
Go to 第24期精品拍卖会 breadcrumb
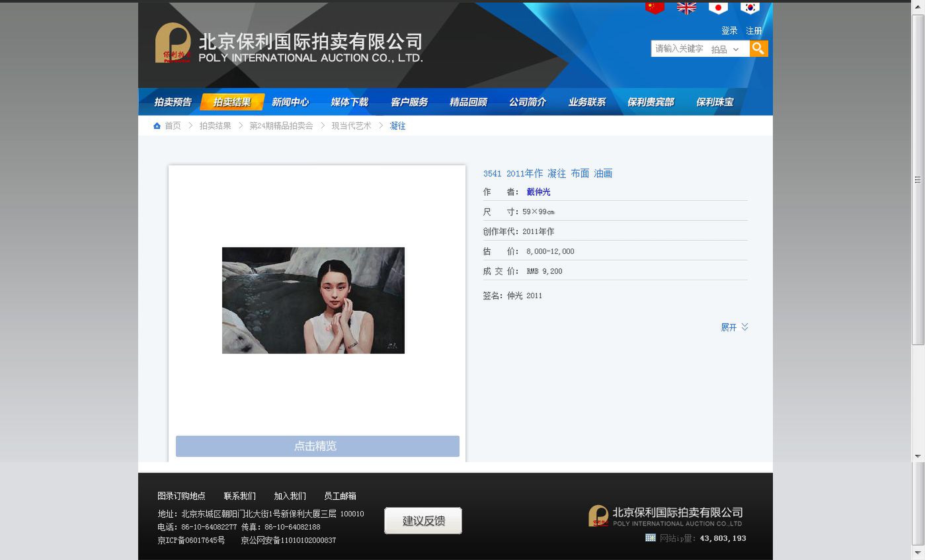[x=281, y=126]
